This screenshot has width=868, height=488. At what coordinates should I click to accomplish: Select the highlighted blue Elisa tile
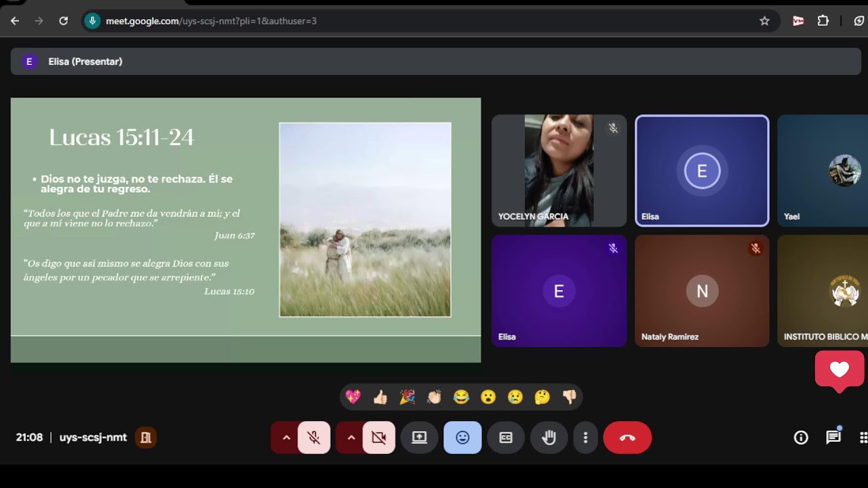[x=702, y=170]
